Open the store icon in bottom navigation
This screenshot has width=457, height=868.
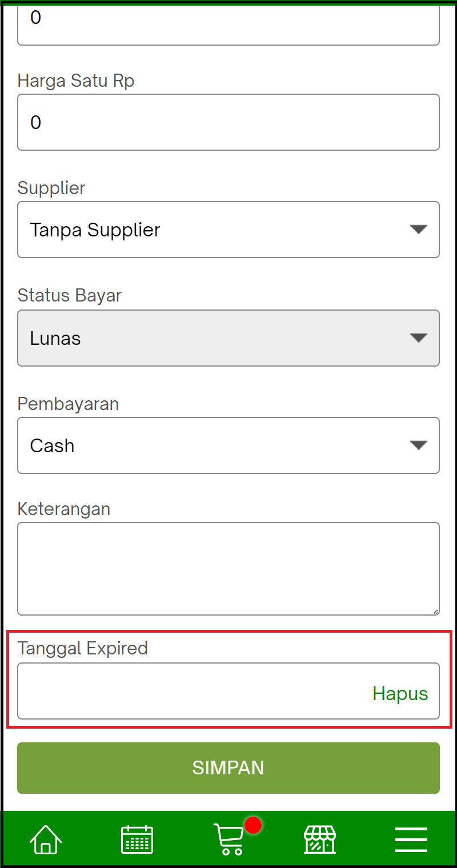tap(320, 839)
